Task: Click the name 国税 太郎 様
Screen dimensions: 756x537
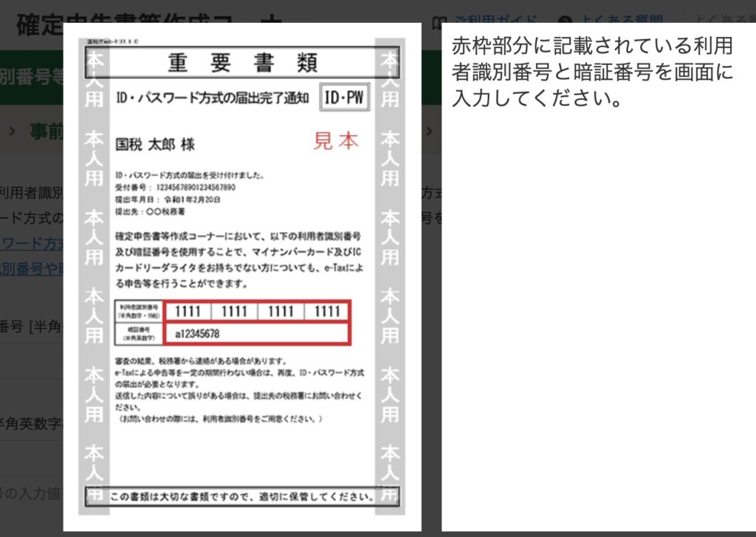Action: (155, 144)
